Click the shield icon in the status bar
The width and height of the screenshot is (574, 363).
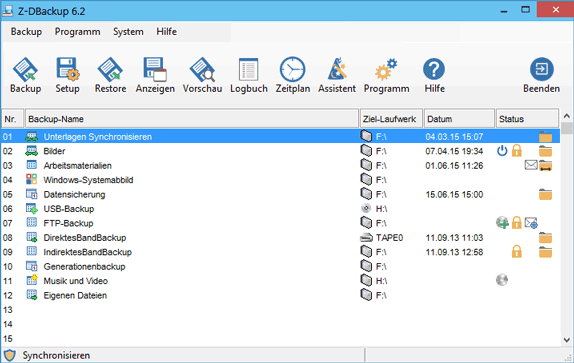point(10,355)
